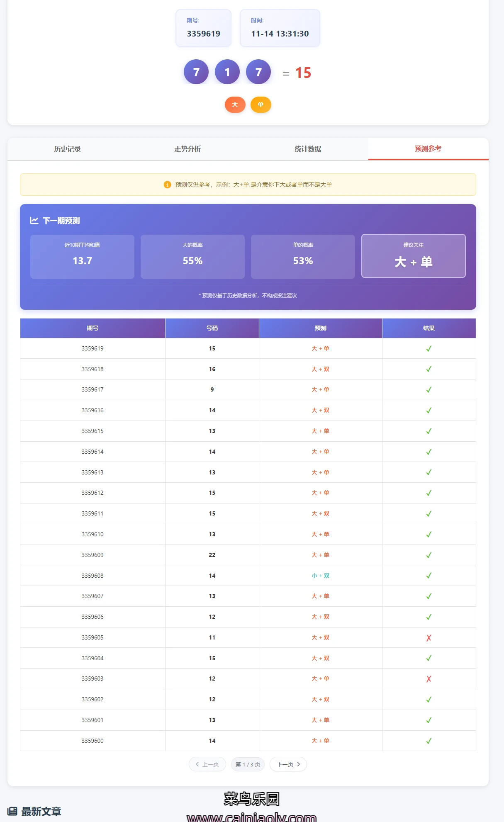504x822 pixels.
Task: Click the red X result for 3359603
Action: click(x=429, y=679)
